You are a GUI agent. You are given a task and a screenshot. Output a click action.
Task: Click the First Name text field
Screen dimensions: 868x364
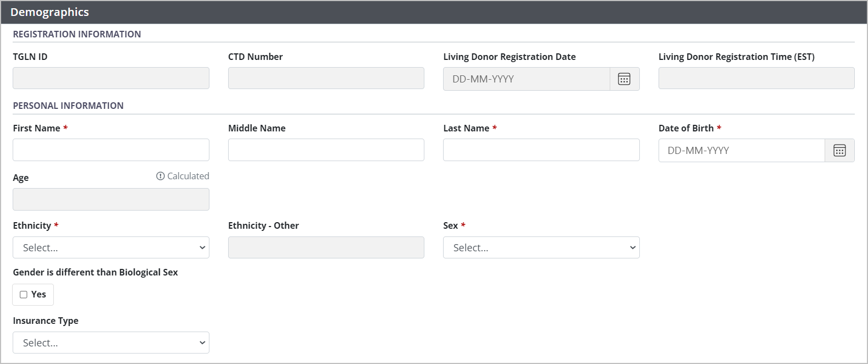pos(111,150)
